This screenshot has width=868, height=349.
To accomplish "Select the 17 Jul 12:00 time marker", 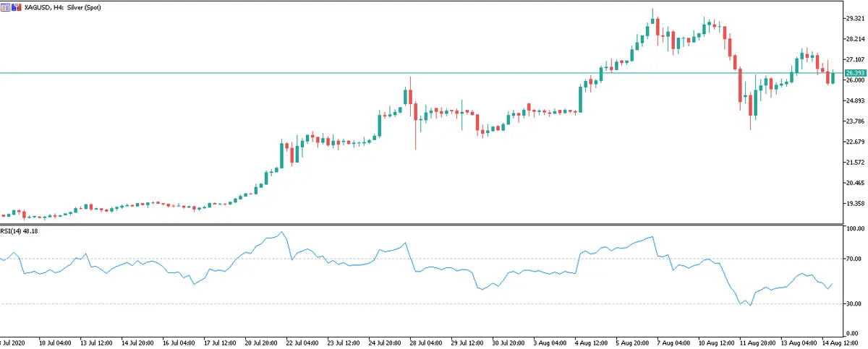I will (x=221, y=341).
